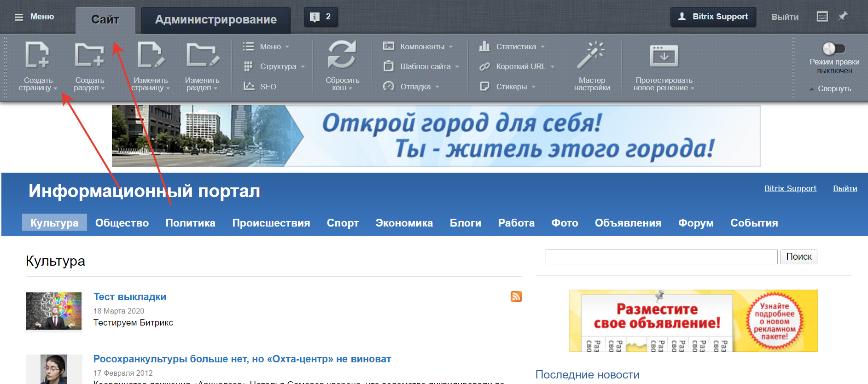The height and width of the screenshot is (384, 868).
Task: Open the Культура site section
Action: click(x=54, y=222)
